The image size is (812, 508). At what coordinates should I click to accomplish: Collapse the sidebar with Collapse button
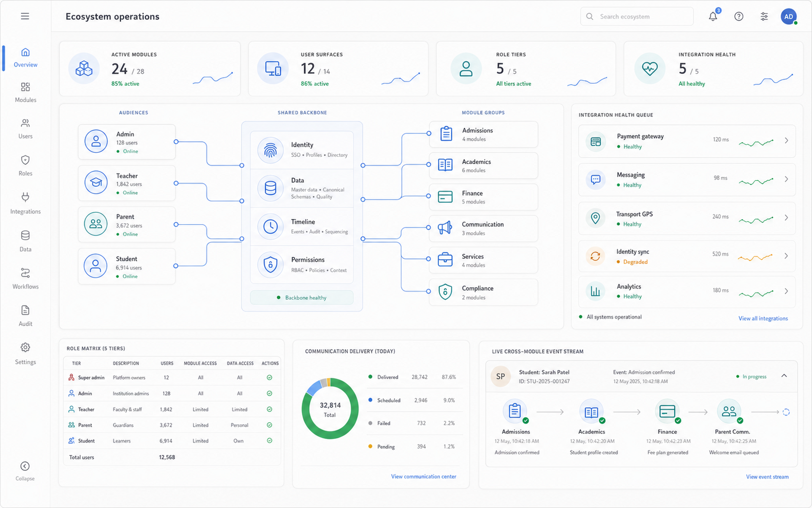(x=25, y=471)
